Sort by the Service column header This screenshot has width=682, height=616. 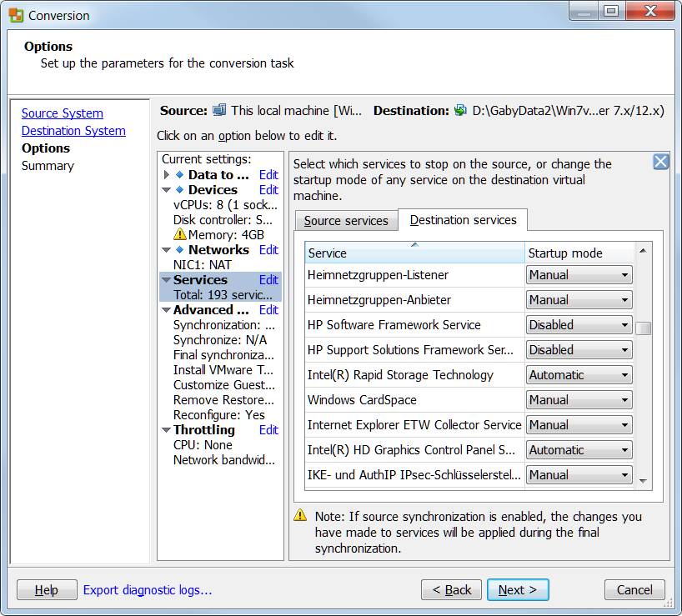pos(414,253)
